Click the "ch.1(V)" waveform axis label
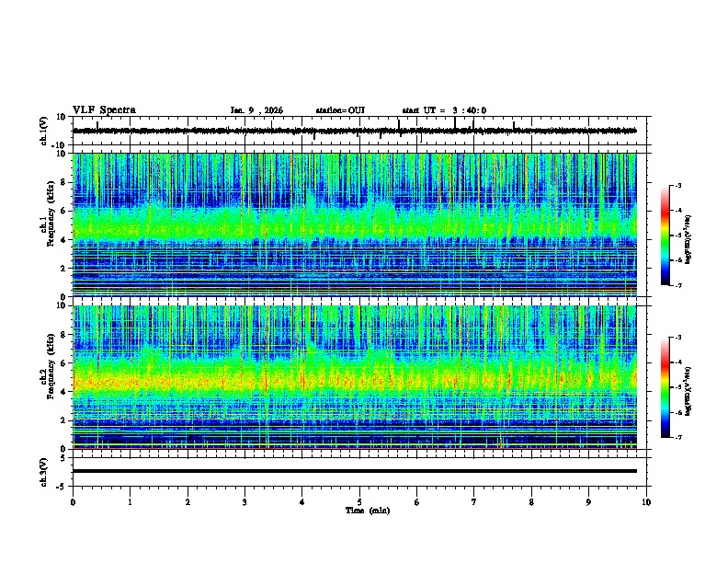Viewport: 728px width, 563px height. click(44, 131)
